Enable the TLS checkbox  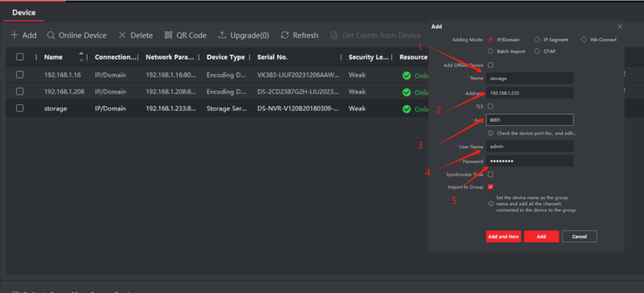(x=491, y=106)
